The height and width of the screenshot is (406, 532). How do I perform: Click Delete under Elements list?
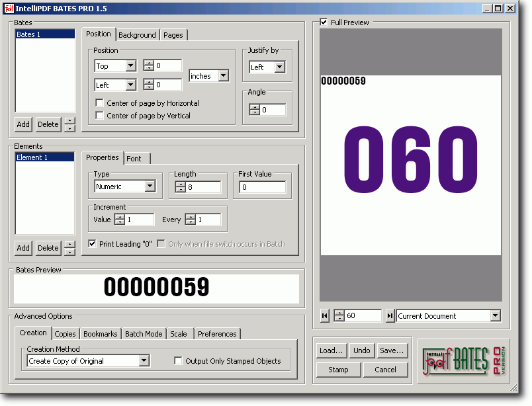[48, 248]
